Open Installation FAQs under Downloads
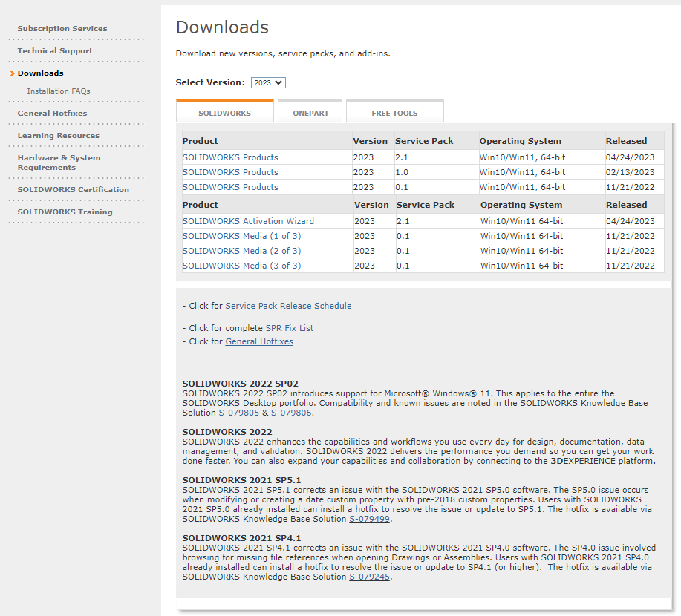 point(59,91)
